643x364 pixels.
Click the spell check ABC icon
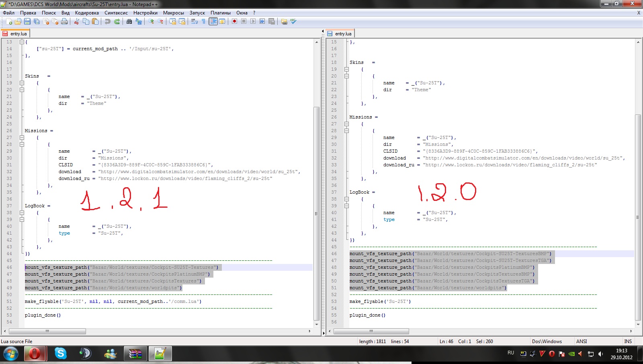[293, 22]
